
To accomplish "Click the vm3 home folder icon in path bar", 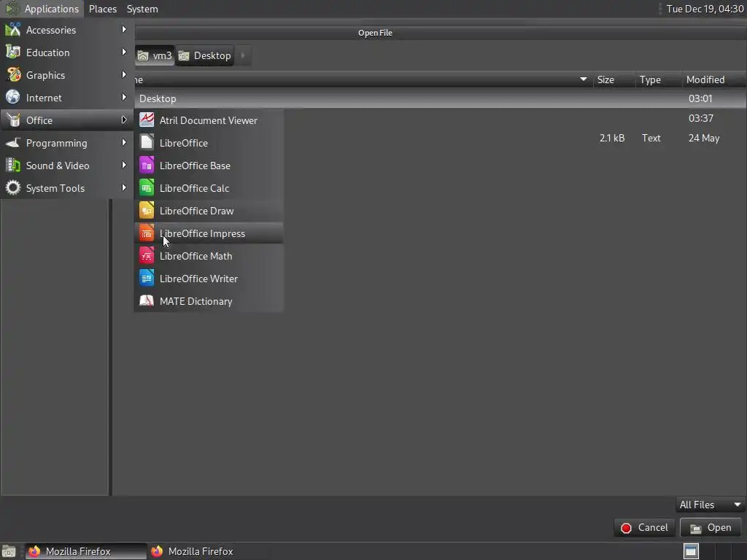I will pyautogui.click(x=143, y=55).
